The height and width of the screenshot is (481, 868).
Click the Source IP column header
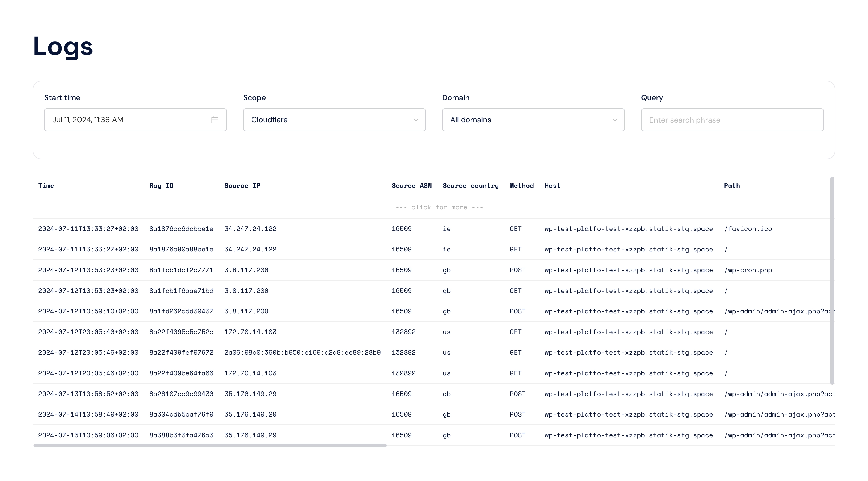coord(242,185)
